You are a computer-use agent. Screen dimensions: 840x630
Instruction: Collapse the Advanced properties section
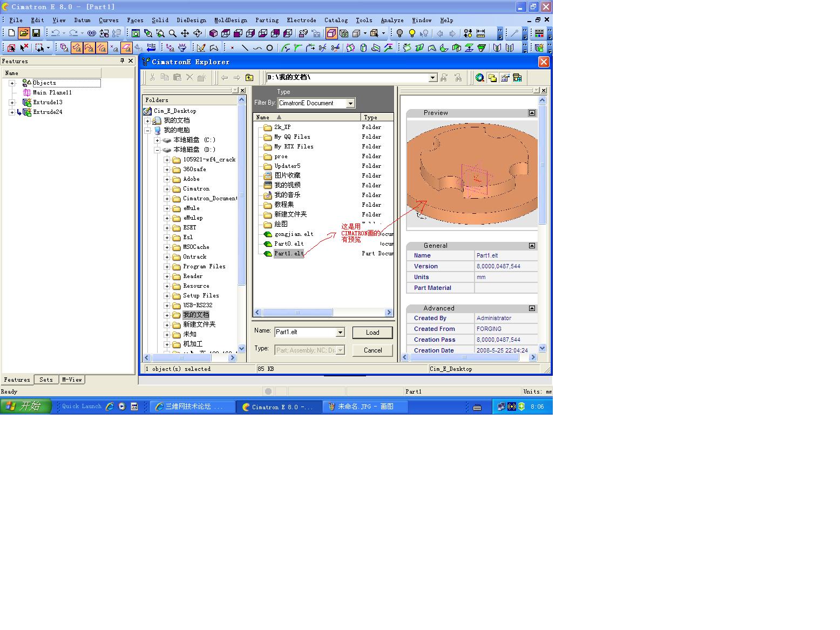532,308
